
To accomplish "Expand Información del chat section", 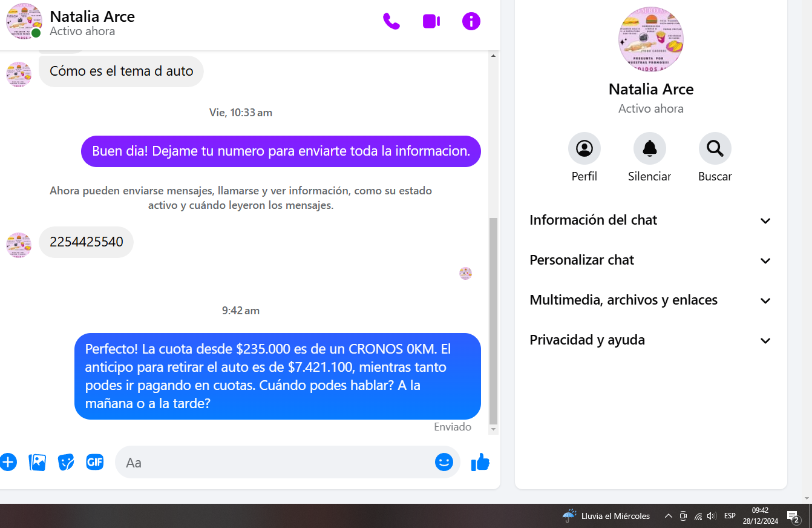I will (650, 220).
